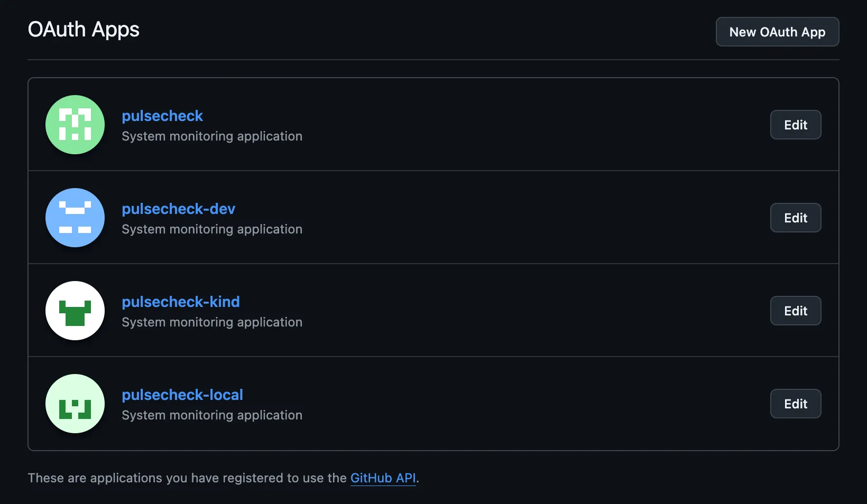The width and height of the screenshot is (867, 504).
Task: Open the pulsecheck app link
Action: pos(162,116)
